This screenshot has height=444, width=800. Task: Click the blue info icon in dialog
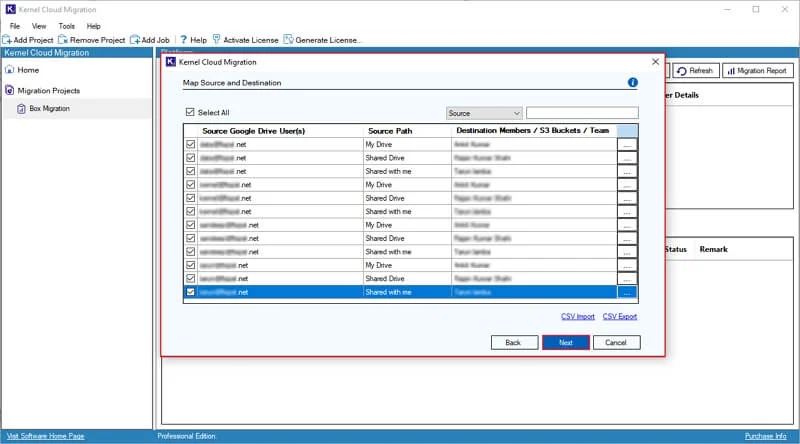(633, 83)
